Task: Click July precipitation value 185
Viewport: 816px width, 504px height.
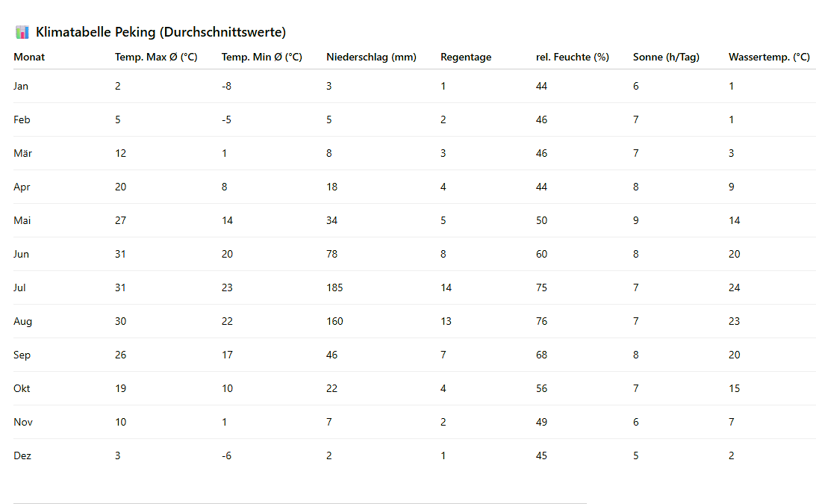Action: point(334,287)
